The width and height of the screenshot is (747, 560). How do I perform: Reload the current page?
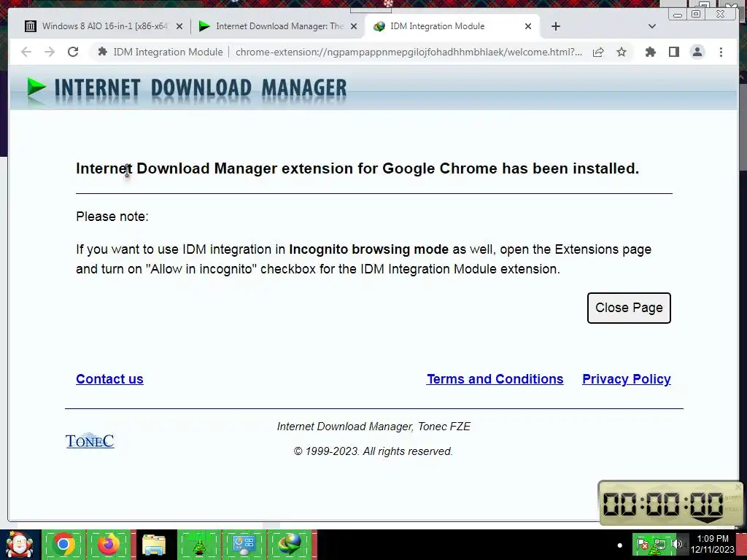pyautogui.click(x=73, y=52)
